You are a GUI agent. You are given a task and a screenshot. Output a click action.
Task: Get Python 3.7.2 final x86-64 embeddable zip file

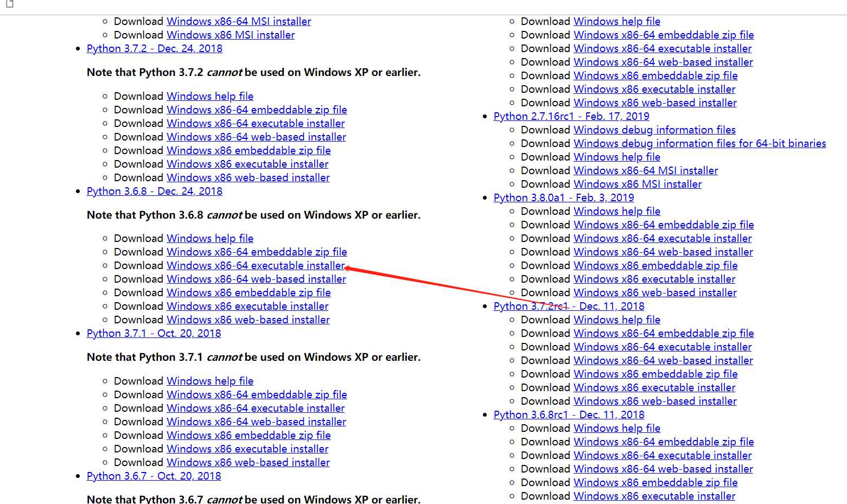tap(257, 110)
